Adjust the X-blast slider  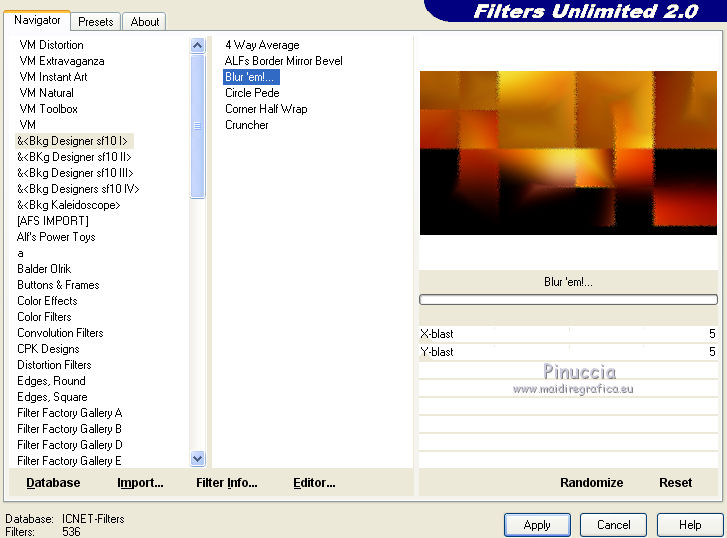[x=568, y=334]
